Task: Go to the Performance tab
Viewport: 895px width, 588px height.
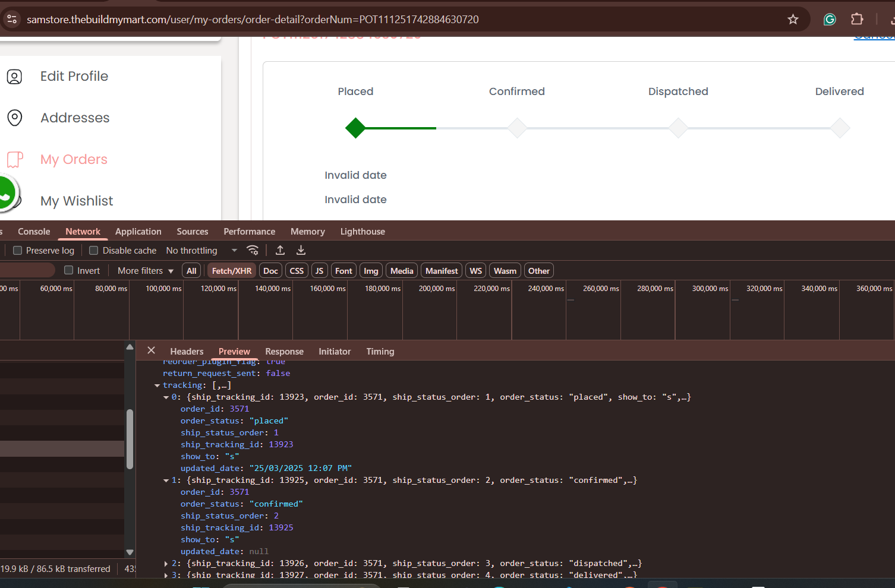Action: pos(249,232)
